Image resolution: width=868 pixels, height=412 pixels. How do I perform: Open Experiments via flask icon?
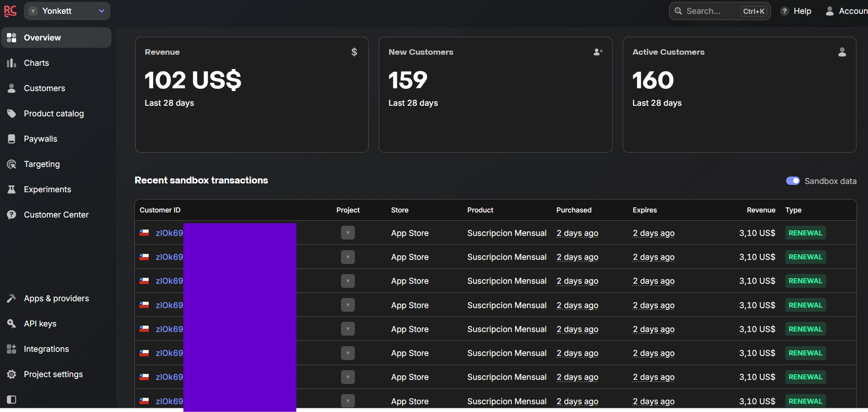tap(12, 189)
